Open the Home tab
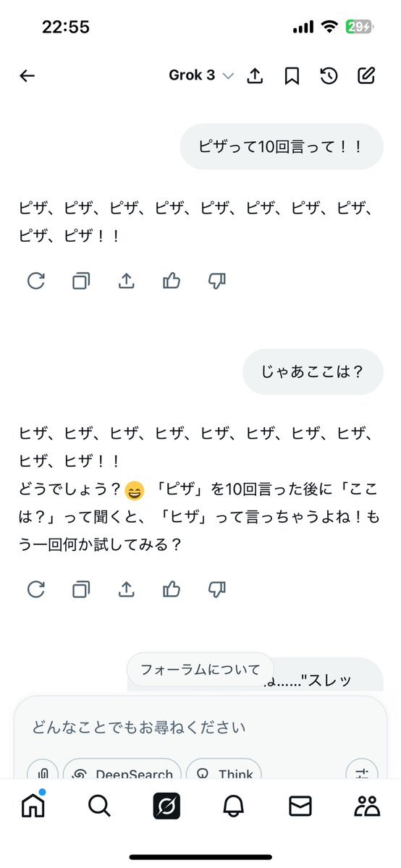 coord(33,806)
